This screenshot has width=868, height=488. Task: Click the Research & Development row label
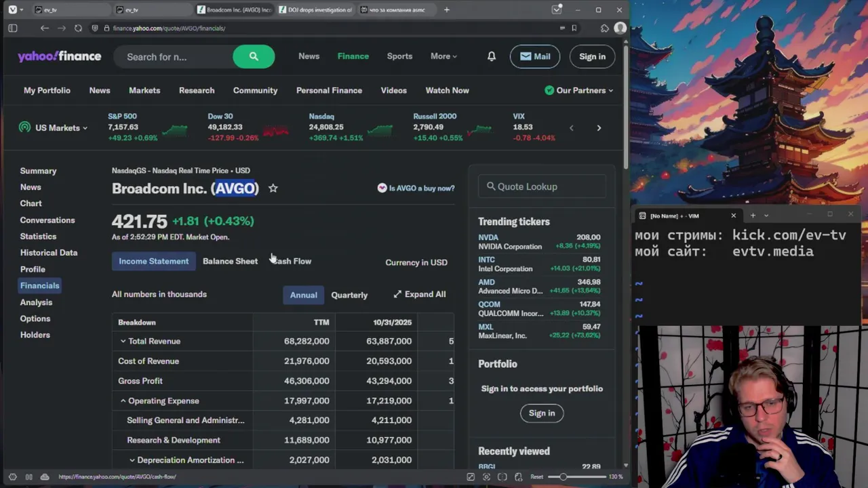(x=174, y=440)
